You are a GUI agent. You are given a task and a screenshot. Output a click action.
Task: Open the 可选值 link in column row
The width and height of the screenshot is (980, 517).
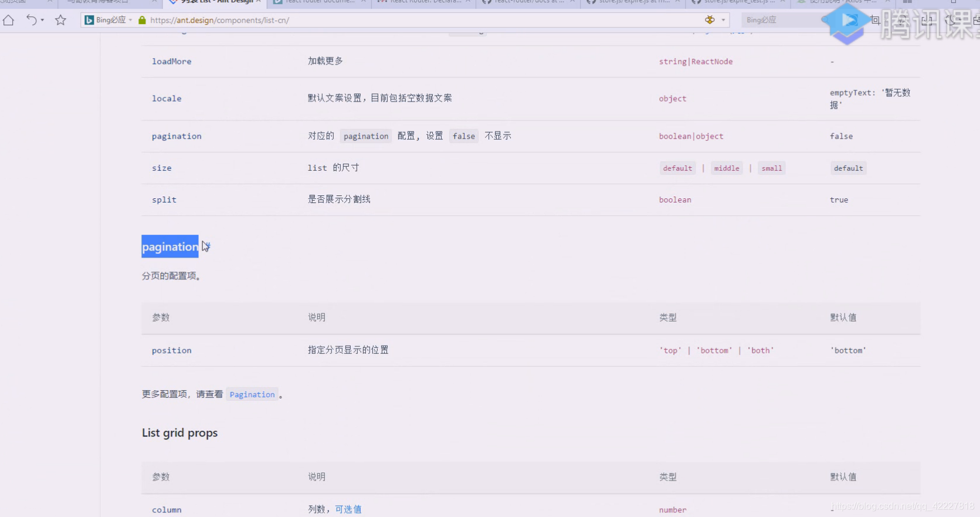click(x=348, y=509)
